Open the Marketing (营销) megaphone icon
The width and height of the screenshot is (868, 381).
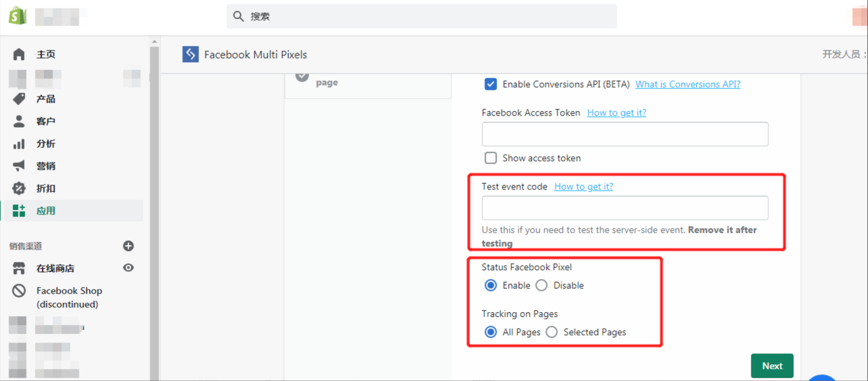[19, 165]
